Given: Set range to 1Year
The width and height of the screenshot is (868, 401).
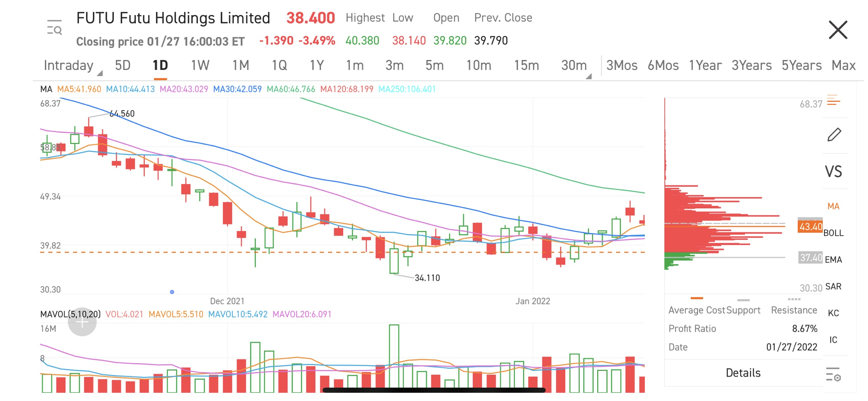Looking at the screenshot, I should pyautogui.click(x=705, y=65).
